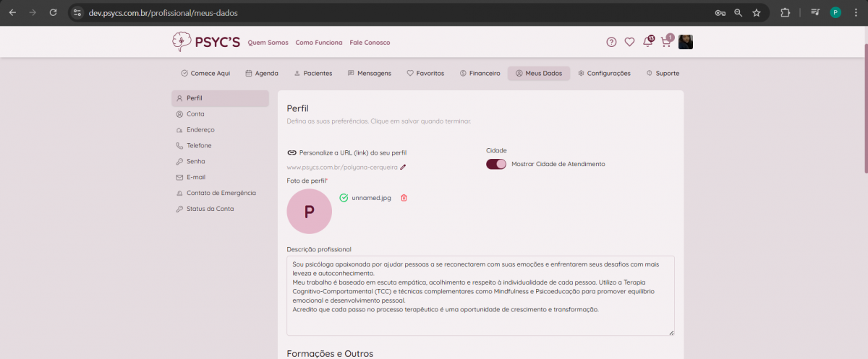Click the Quem Somos link
868x359 pixels.
point(268,43)
